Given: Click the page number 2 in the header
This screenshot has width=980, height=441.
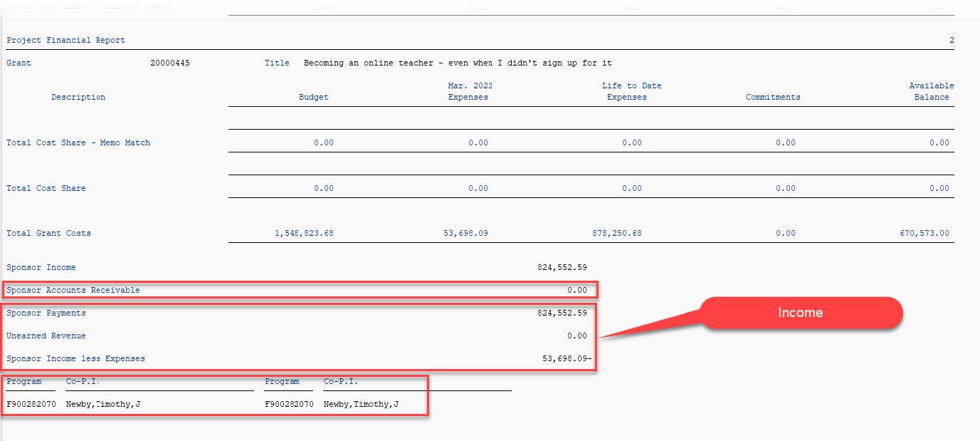Looking at the screenshot, I should (x=952, y=40).
